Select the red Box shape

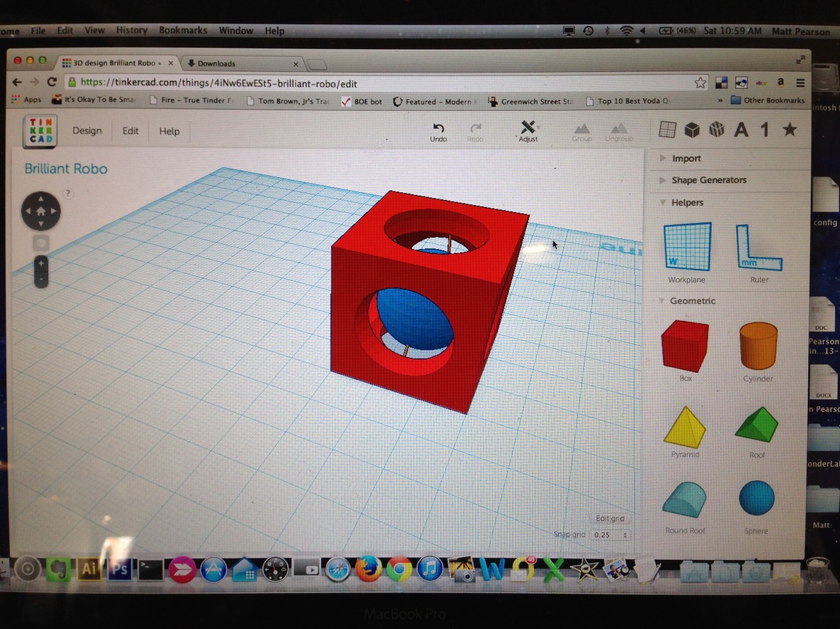pos(686,351)
